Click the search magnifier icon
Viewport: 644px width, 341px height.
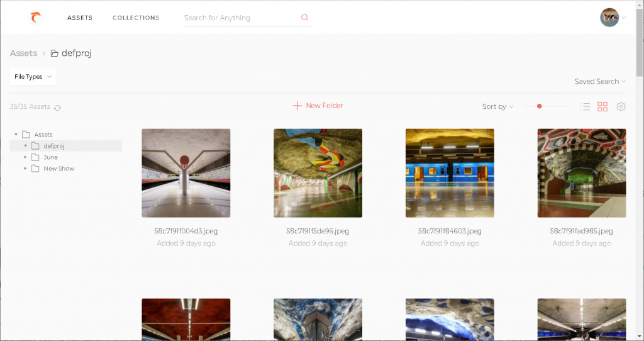304,17
